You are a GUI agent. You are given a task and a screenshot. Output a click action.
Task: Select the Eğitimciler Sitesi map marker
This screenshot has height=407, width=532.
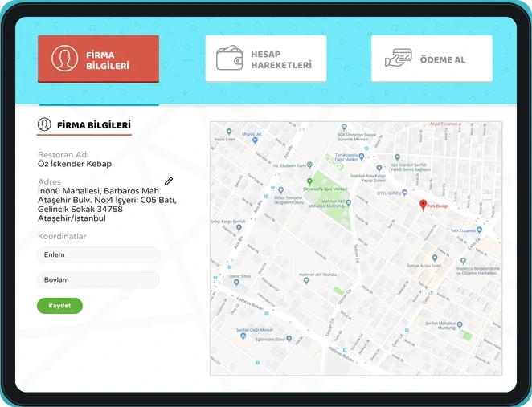[289, 339]
